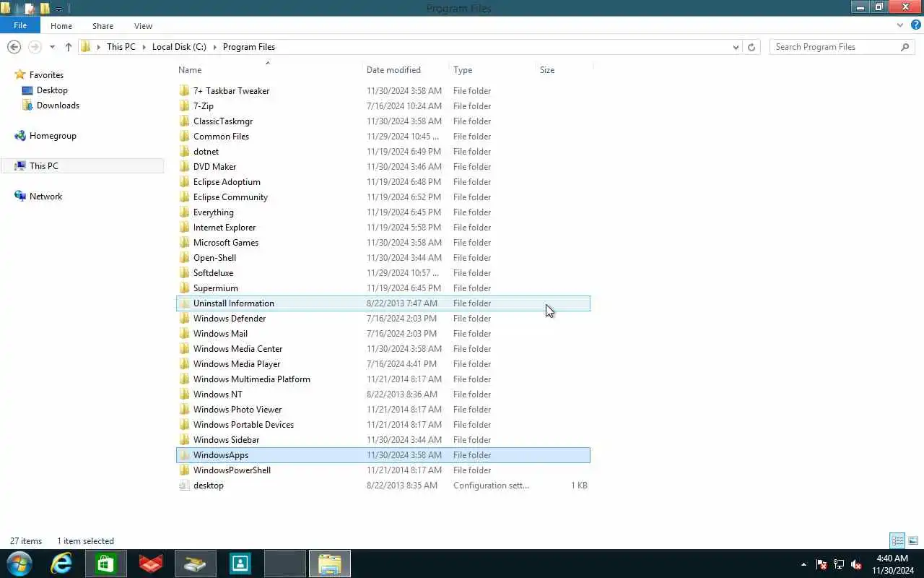Image resolution: width=924 pixels, height=578 pixels.
Task: Select the Internet Explorer folder icon
Action: tap(185, 228)
